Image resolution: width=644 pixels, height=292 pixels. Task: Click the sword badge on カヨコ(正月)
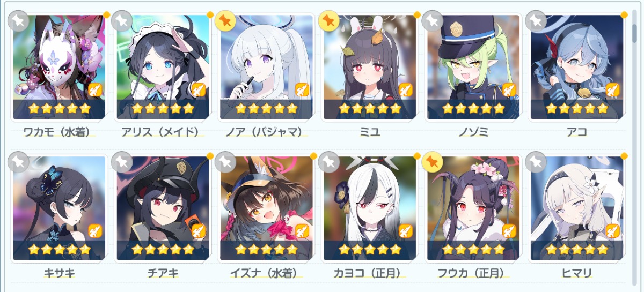[405, 231]
